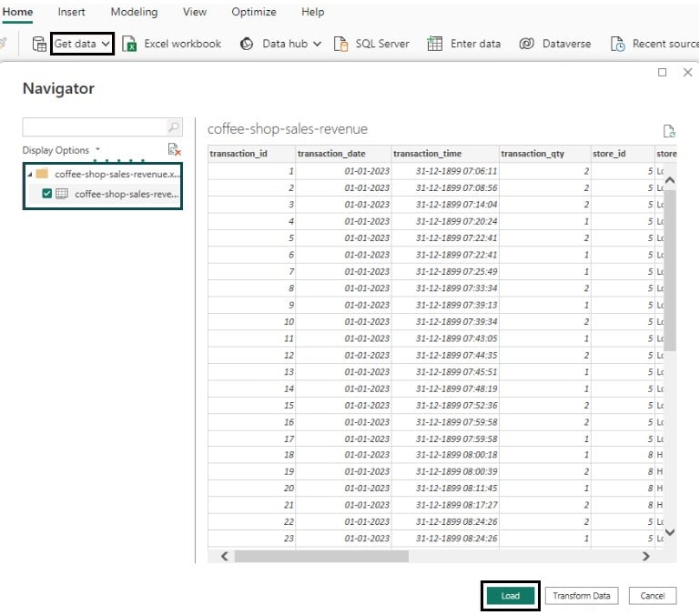The height and width of the screenshot is (615, 700).
Task: Click the preview scroll up arrow
Action: (670, 180)
